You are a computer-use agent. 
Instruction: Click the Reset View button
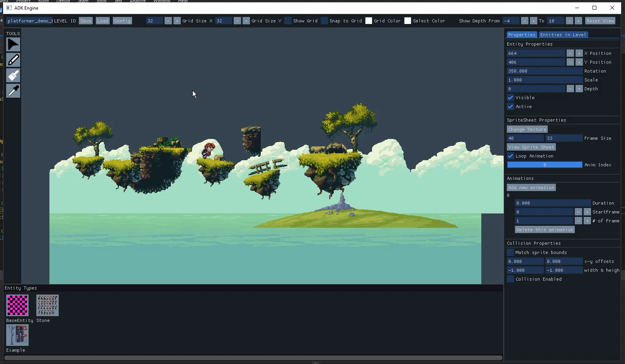(x=600, y=21)
